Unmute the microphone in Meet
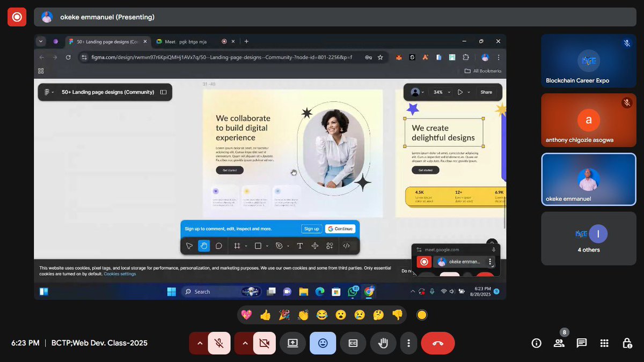Viewport: 644px width, 362px height. pos(219,343)
